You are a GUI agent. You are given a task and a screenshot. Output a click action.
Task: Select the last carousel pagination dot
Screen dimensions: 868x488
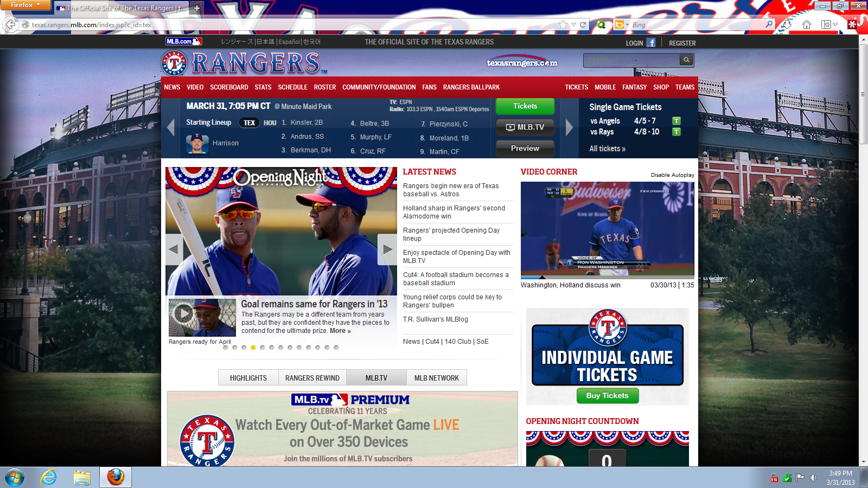coord(336,348)
